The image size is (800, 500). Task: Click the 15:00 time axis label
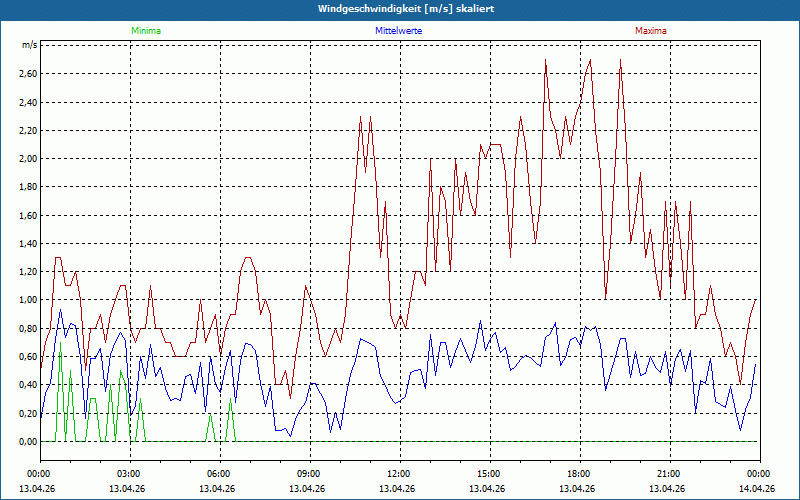click(489, 474)
